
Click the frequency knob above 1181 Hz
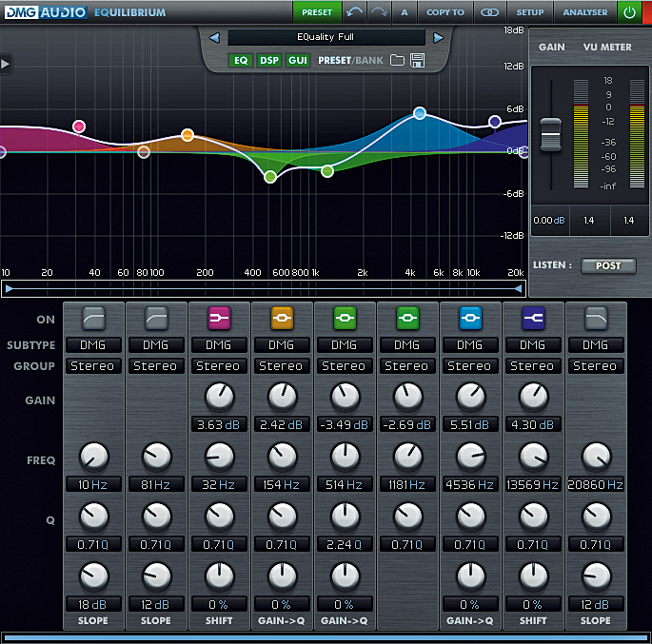[407, 457]
